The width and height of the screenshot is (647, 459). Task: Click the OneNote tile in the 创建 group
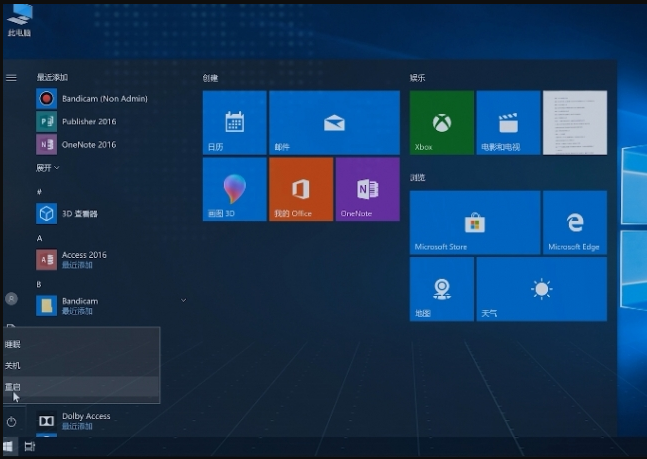point(367,189)
